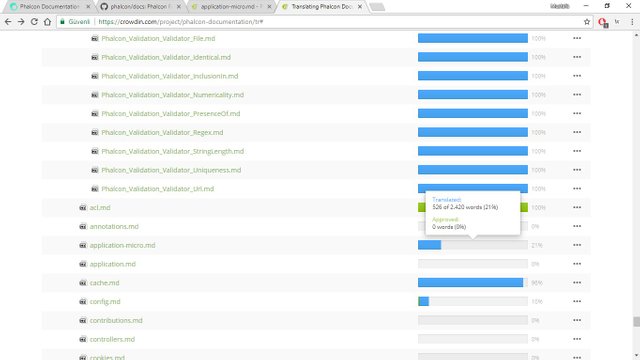Switch to the Phalcon Documentation browser tab
This screenshot has height=360, width=640.
pyautogui.click(x=49, y=7)
